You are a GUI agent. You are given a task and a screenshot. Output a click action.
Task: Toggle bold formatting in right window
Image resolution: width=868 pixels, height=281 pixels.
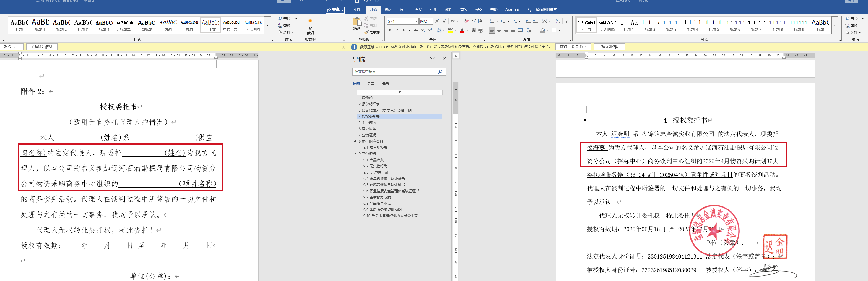pyautogui.click(x=390, y=30)
